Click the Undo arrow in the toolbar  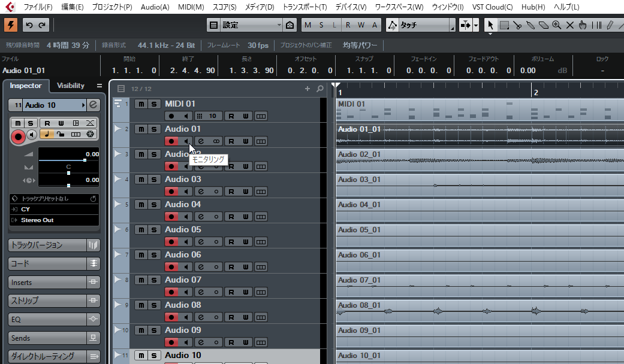pos(29,25)
